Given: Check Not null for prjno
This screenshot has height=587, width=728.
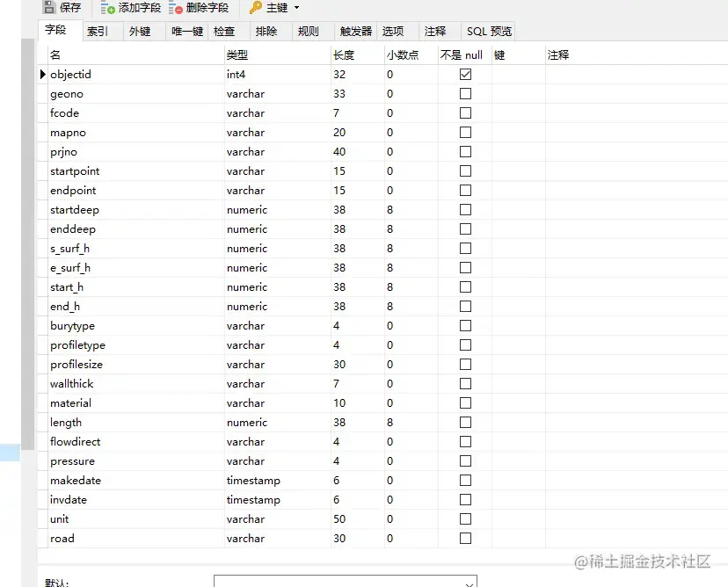Looking at the screenshot, I should (x=465, y=152).
